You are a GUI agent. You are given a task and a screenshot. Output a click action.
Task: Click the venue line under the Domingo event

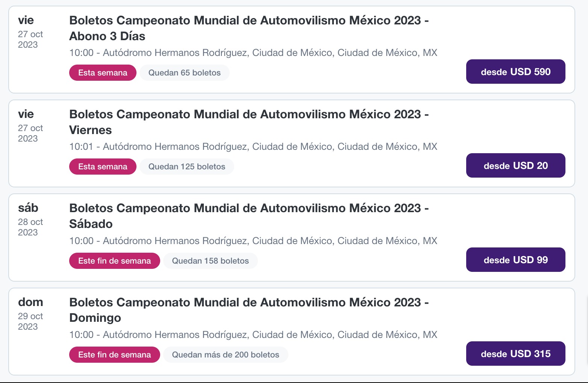click(253, 335)
